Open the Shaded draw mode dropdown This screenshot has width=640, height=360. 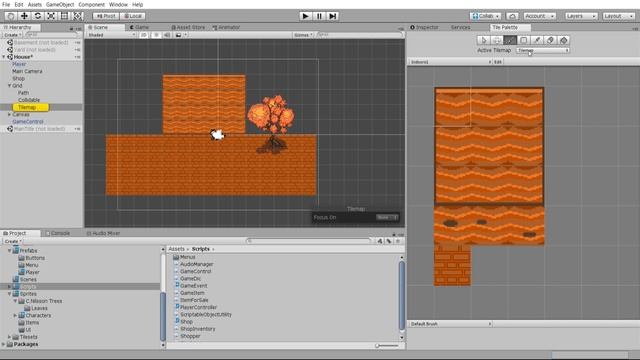[111, 35]
